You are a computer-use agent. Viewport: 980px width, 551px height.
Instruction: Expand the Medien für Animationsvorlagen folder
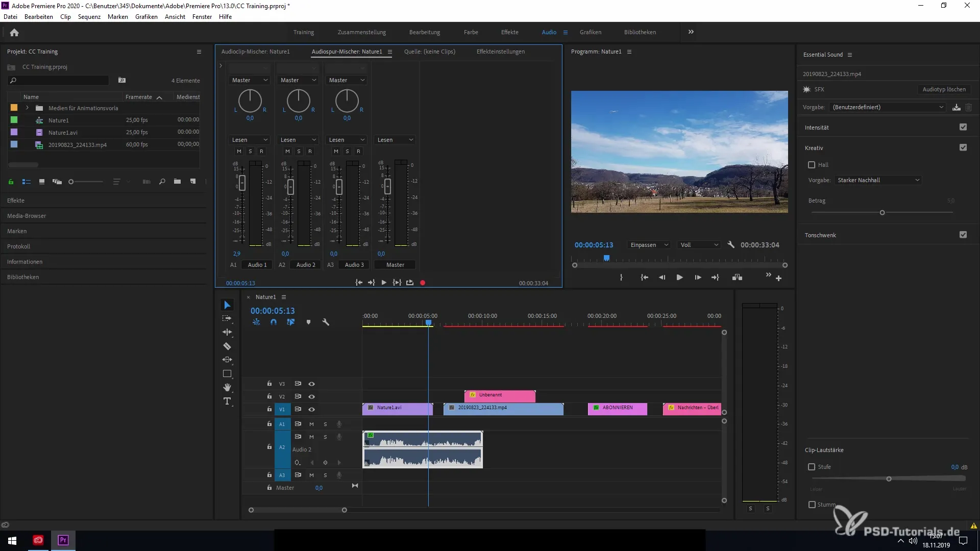[27, 108]
